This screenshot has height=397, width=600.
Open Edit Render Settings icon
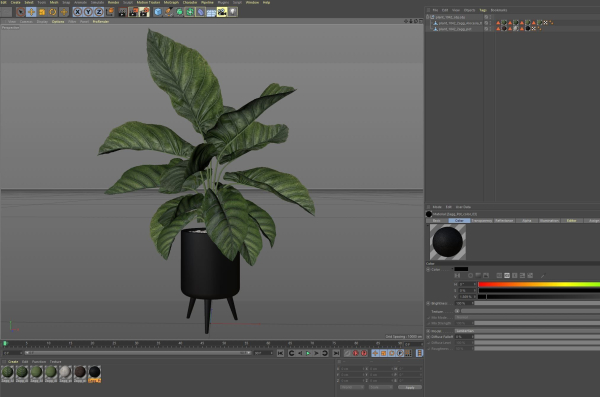click(144, 12)
